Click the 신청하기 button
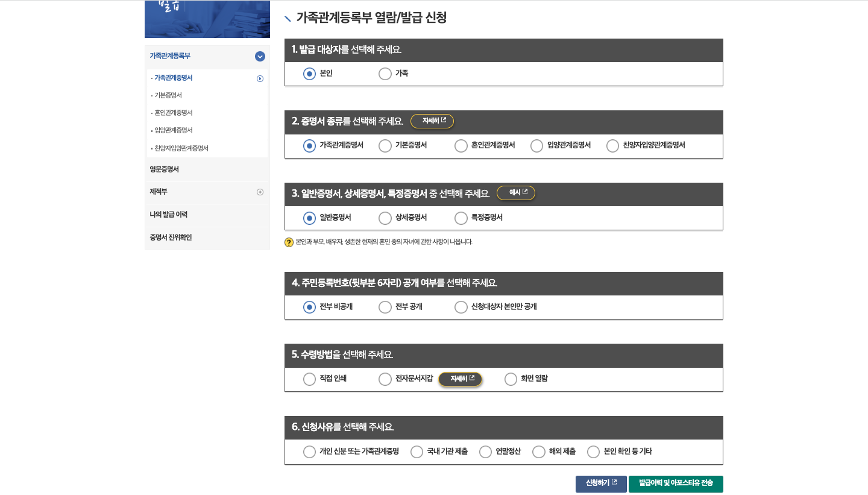Screen dimensions: 868x495 (x=601, y=484)
